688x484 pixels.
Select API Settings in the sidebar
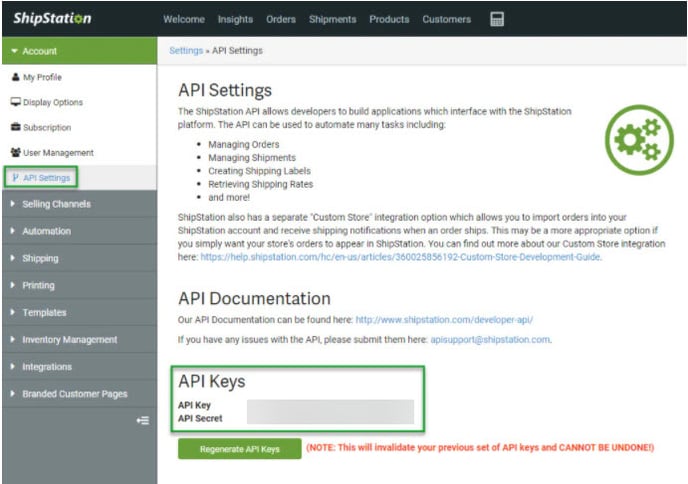click(x=47, y=178)
